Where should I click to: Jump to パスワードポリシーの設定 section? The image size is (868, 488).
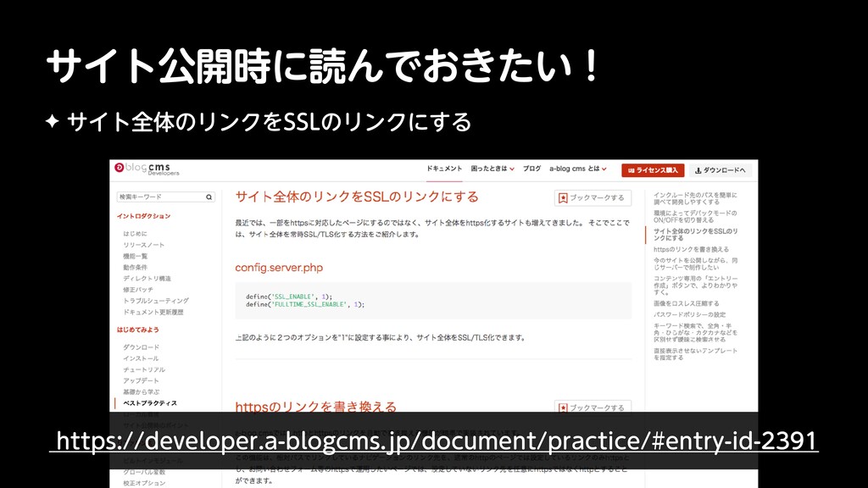pos(689,314)
